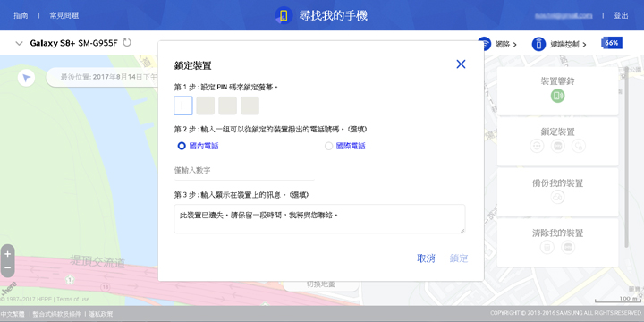Close the 鎖定裝置 dialog with the X
The height and width of the screenshot is (322, 644).
click(x=461, y=64)
